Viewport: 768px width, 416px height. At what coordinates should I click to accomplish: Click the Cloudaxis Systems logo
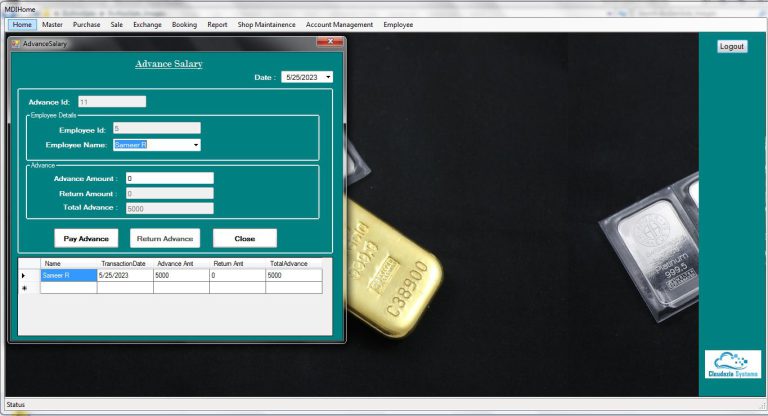coord(732,363)
